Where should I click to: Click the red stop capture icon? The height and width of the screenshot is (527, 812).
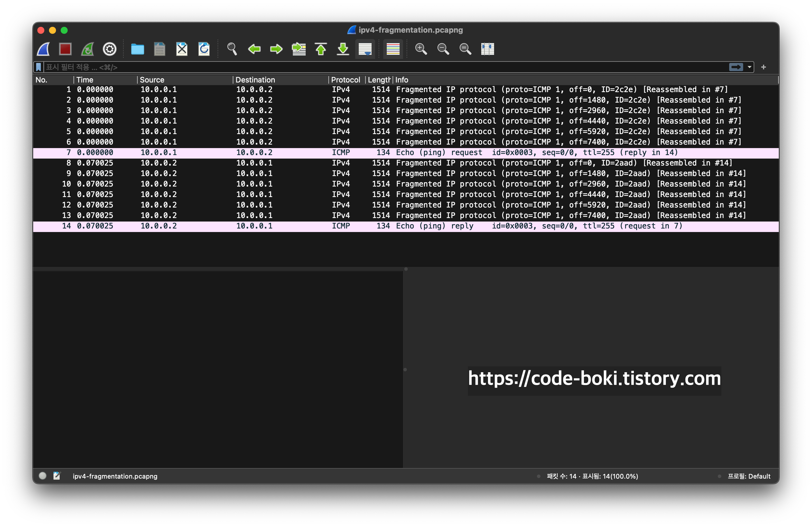(x=65, y=49)
